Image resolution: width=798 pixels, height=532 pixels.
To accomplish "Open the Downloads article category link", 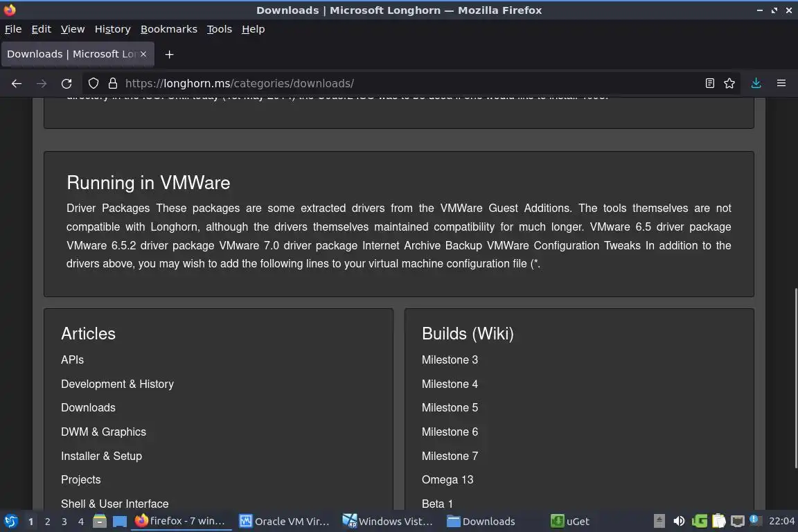I will (x=88, y=408).
